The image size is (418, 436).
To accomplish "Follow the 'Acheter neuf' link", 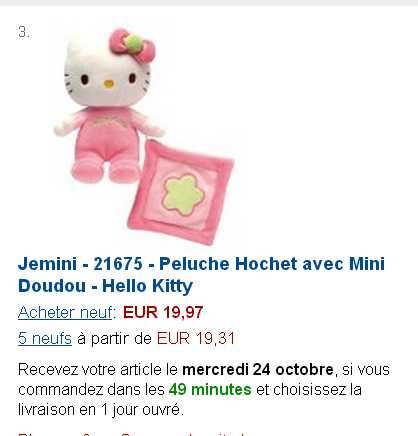I will [x=65, y=313].
